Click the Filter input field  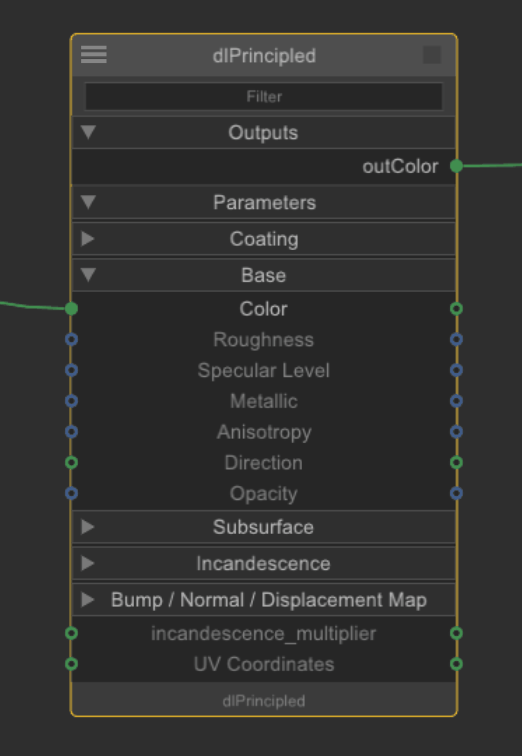264,96
